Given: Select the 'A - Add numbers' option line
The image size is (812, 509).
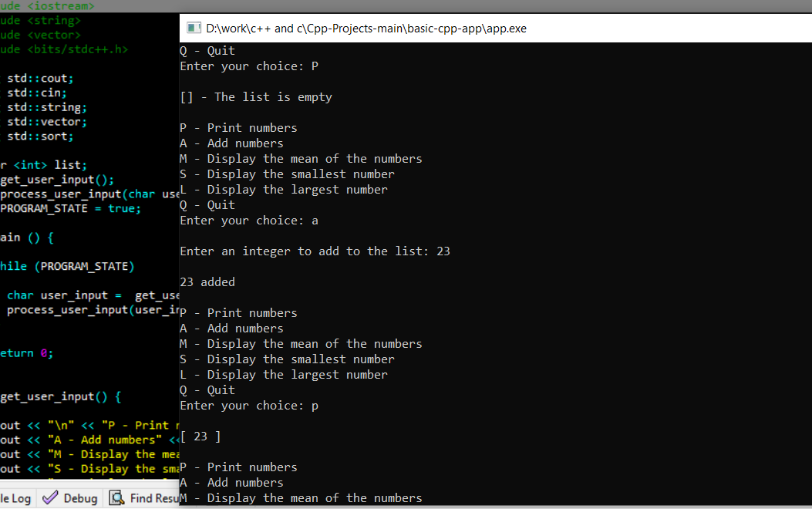Looking at the screenshot, I should click(231, 143).
